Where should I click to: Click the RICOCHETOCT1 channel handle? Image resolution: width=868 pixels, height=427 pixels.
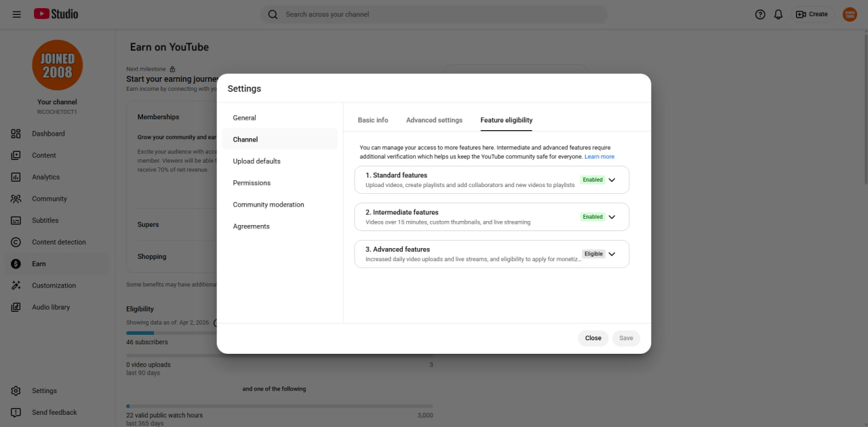click(57, 112)
